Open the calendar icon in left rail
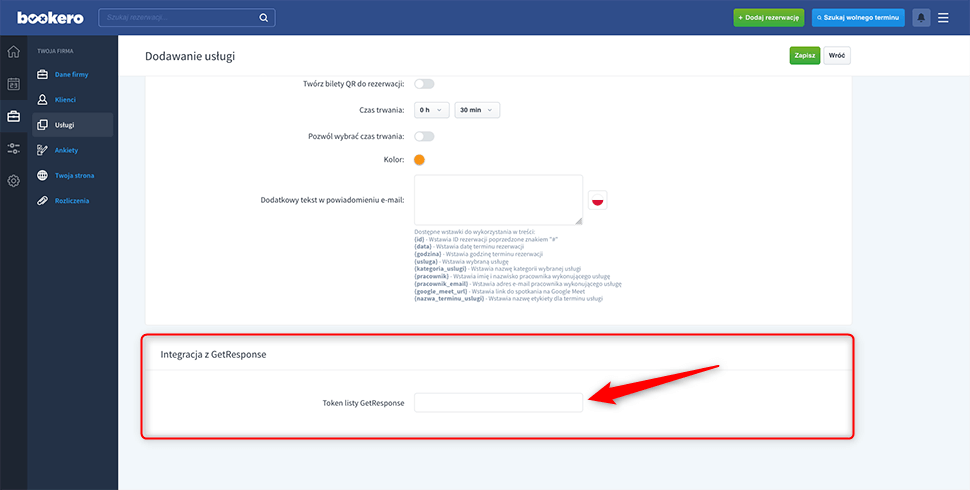The image size is (970, 490). coord(14,84)
